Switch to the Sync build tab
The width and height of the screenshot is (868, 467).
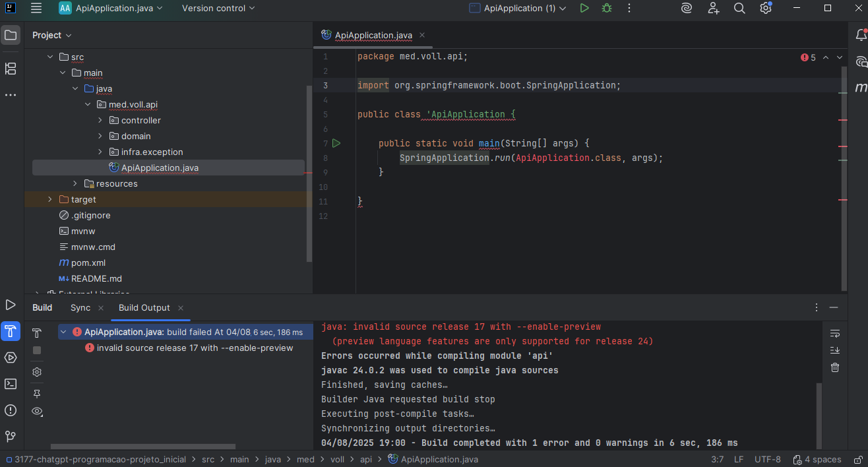click(x=80, y=307)
